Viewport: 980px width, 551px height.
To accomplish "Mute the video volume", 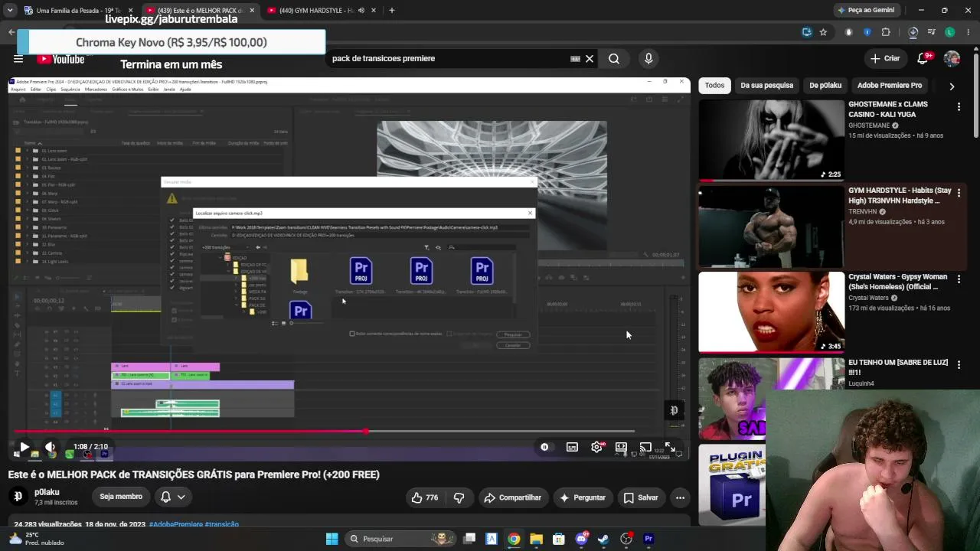I will point(51,447).
